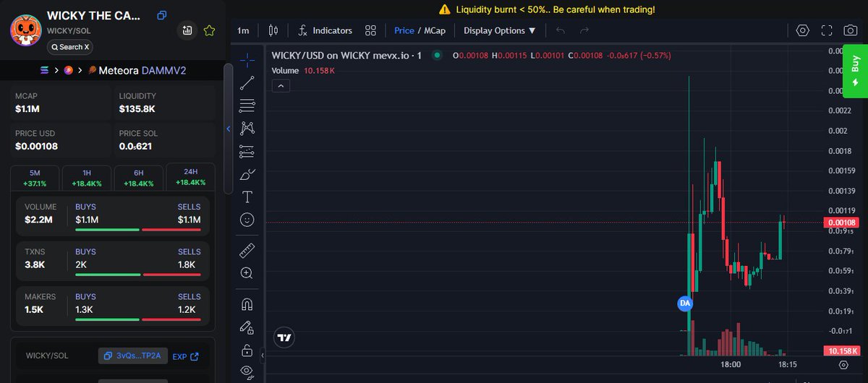Click the VOLUME $2.2M value
This screenshot has width=868, height=383.
(x=38, y=219)
